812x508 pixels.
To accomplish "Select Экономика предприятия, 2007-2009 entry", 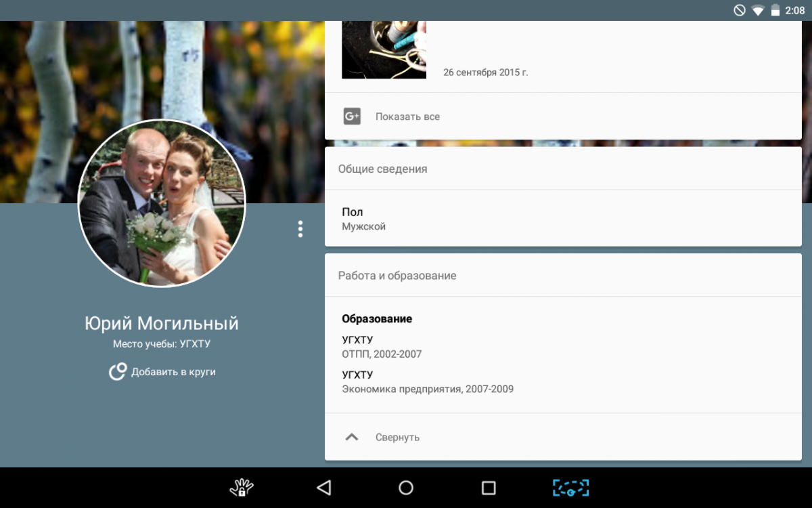I will [428, 389].
